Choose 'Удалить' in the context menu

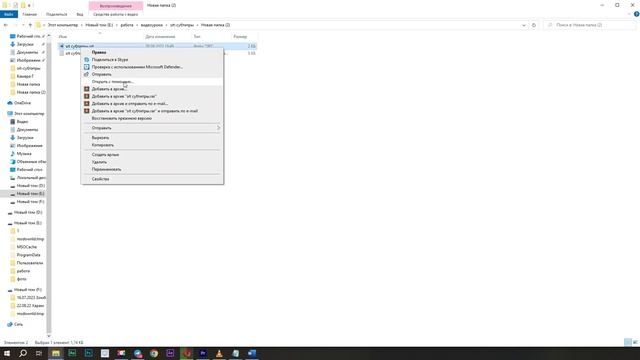click(152, 162)
